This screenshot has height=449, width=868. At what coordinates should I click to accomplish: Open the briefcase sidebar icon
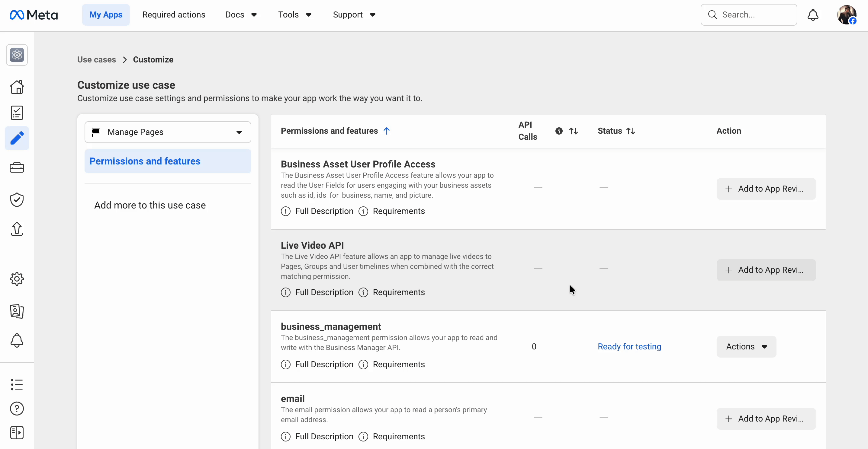[17, 167]
